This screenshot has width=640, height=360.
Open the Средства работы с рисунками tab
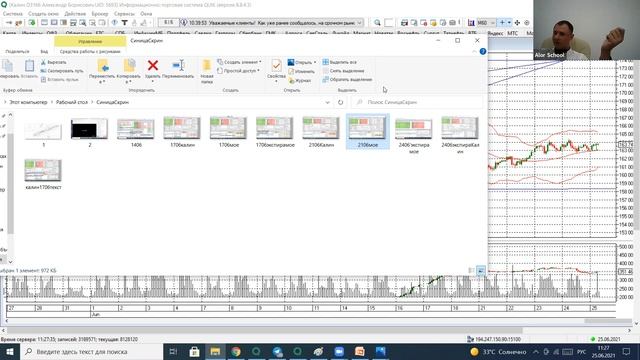(x=90, y=51)
